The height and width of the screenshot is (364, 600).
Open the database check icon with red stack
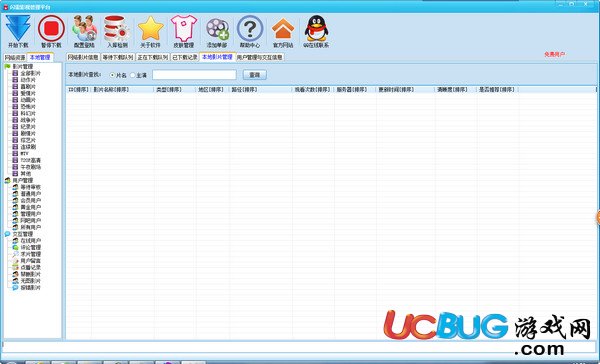pyautogui.click(x=117, y=28)
